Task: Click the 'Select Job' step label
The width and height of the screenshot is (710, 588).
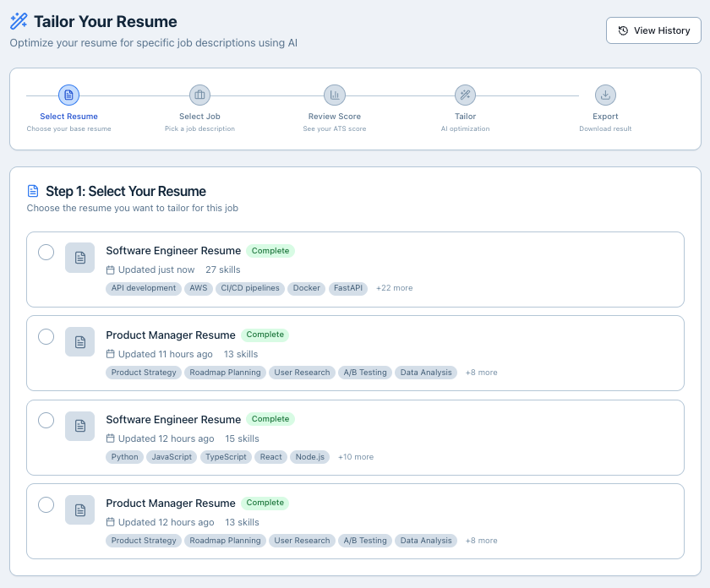Action: [x=199, y=117]
